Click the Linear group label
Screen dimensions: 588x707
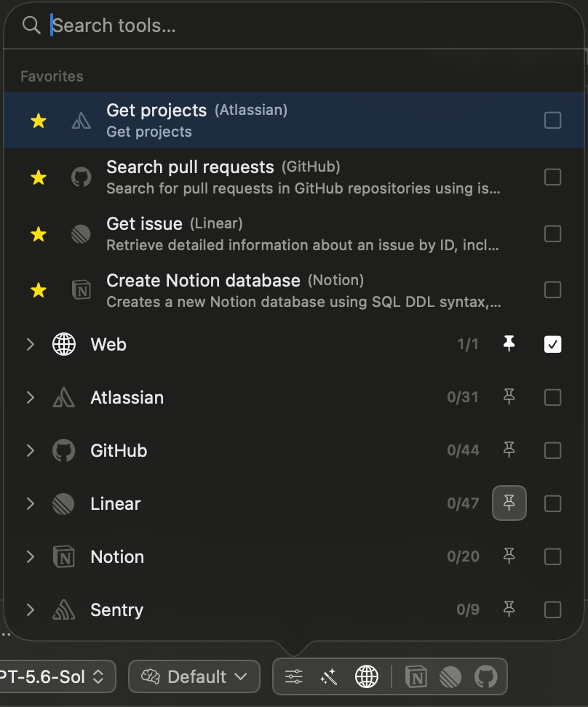[x=116, y=503]
